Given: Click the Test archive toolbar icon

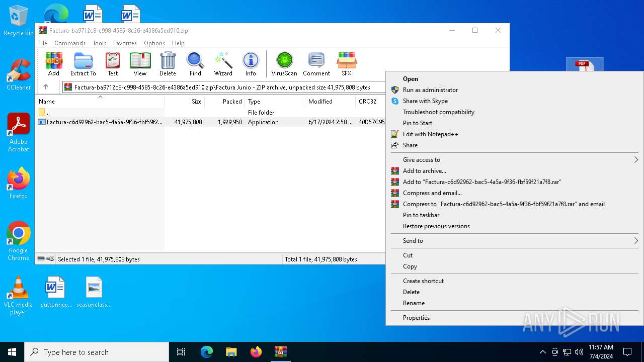Looking at the screenshot, I should pos(113,64).
